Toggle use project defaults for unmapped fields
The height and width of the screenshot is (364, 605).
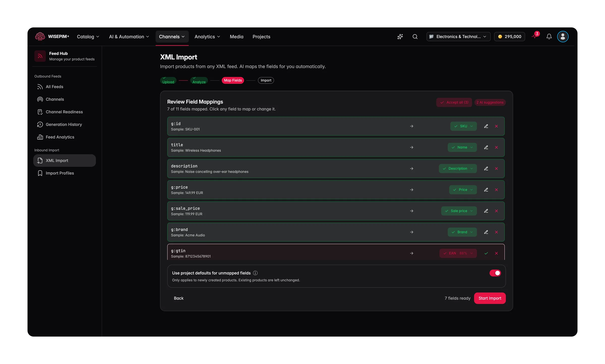point(495,273)
